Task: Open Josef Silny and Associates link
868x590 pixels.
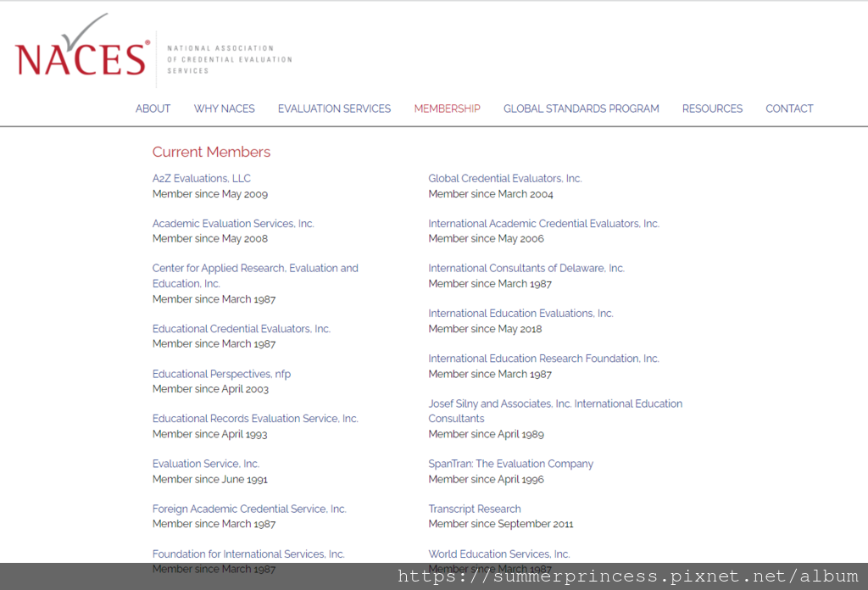Action: (x=555, y=411)
